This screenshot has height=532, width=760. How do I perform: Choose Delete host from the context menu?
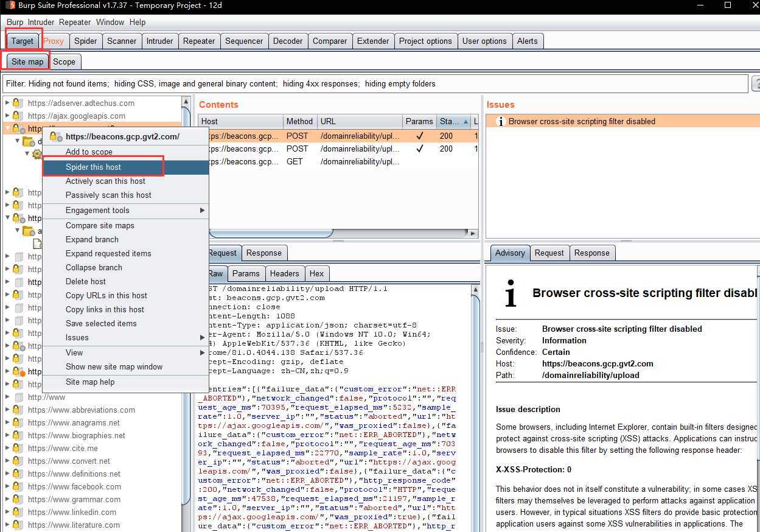pyautogui.click(x=126, y=281)
